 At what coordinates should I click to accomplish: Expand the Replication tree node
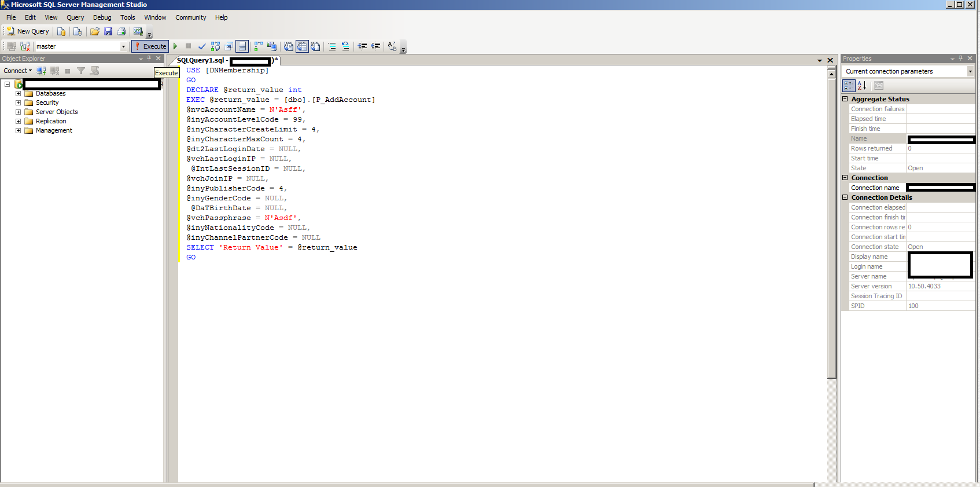(x=18, y=121)
